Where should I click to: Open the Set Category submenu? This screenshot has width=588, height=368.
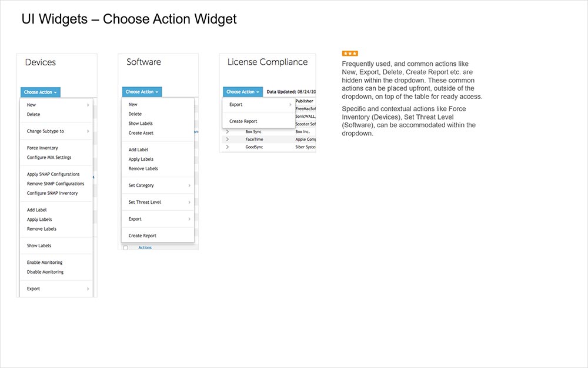(141, 185)
